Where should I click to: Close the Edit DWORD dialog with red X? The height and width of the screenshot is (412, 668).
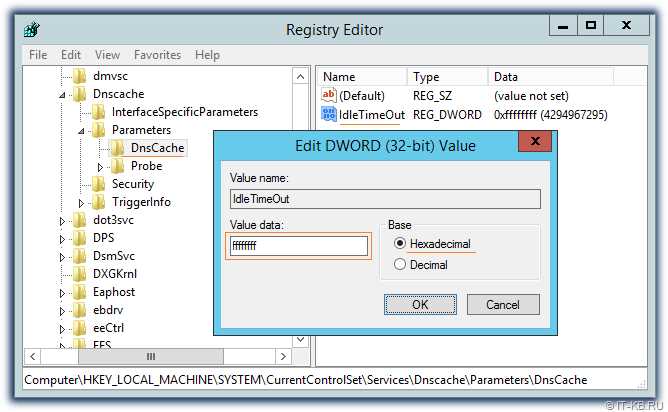[x=535, y=141]
